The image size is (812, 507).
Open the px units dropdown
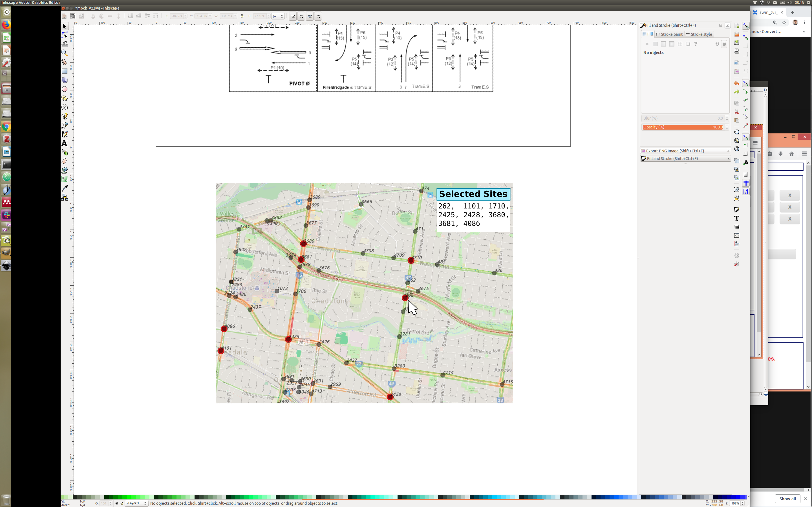tap(278, 16)
